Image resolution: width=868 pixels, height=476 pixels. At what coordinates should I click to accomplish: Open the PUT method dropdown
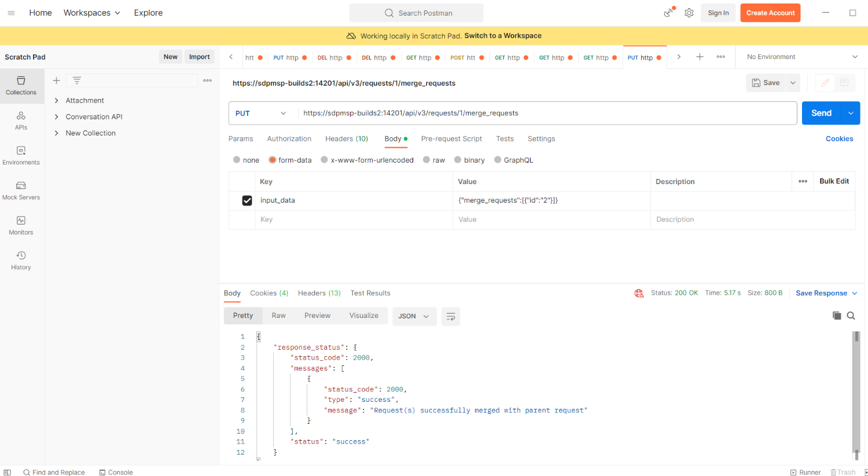(x=261, y=113)
